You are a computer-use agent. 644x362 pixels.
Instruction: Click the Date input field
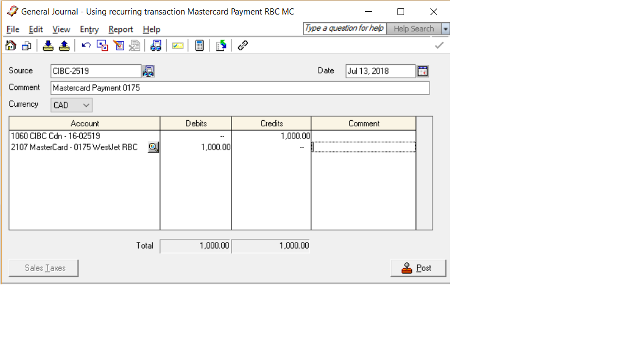pyautogui.click(x=380, y=71)
